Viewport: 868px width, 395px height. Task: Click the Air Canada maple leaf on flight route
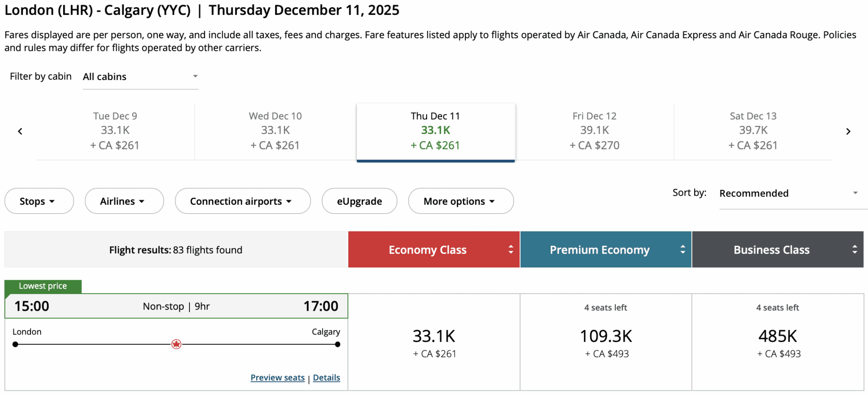[176, 344]
